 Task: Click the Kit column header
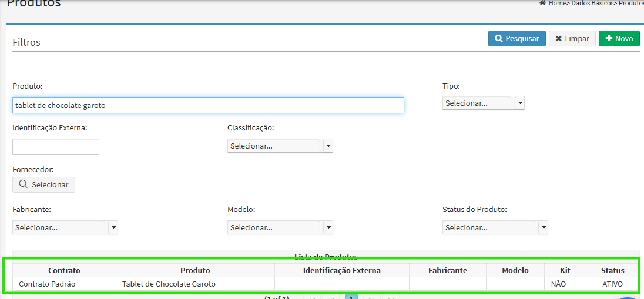pyautogui.click(x=565, y=270)
